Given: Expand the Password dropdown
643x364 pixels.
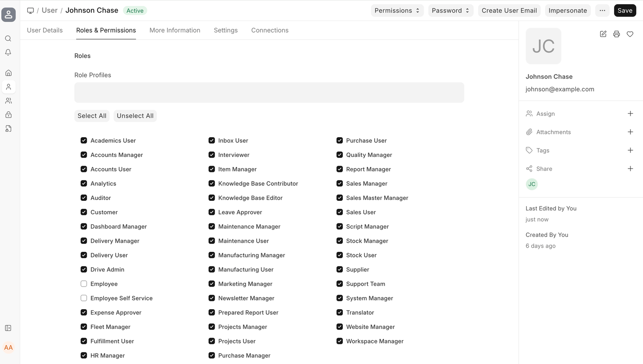Looking at the screenshot, I should 450,10.
